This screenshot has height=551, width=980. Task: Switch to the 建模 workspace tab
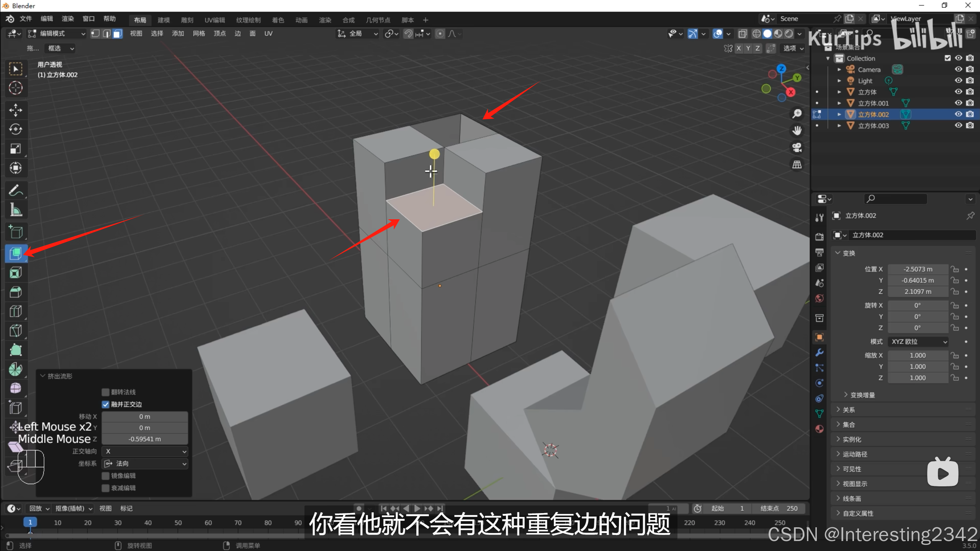click(x=164, y=20)
